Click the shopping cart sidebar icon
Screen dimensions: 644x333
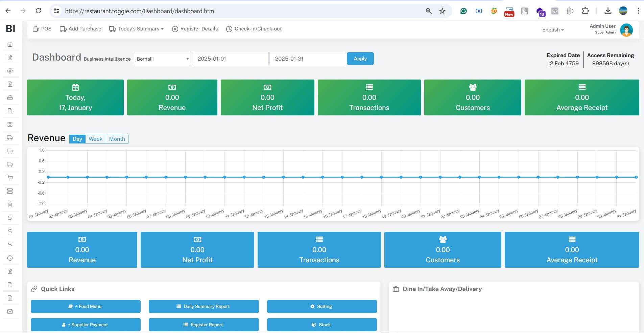pos(10,178)
